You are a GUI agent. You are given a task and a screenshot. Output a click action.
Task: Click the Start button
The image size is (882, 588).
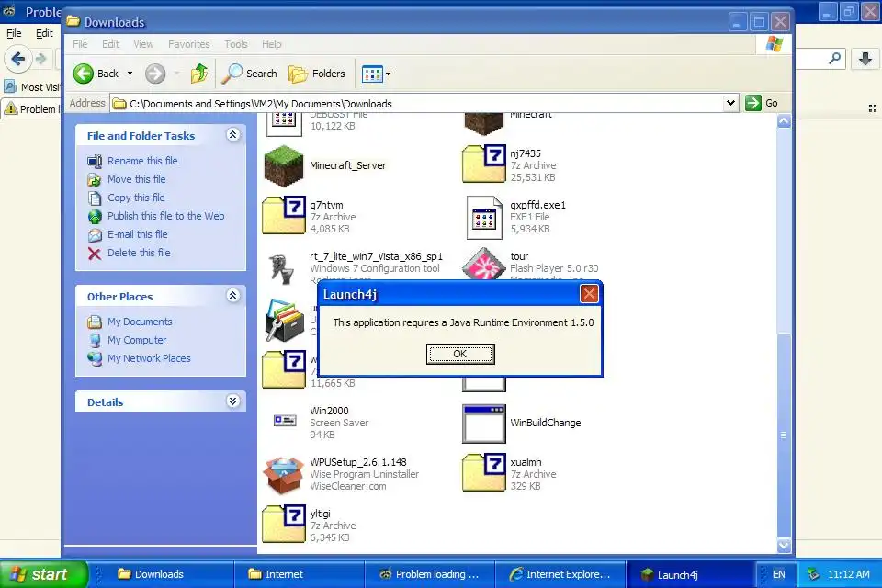pyautogui.click(x=43, y=574)
